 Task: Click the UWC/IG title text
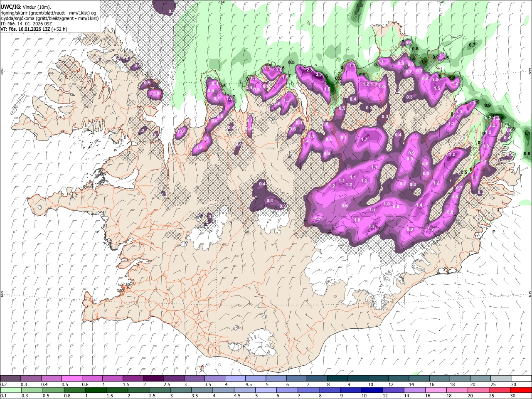10,7
